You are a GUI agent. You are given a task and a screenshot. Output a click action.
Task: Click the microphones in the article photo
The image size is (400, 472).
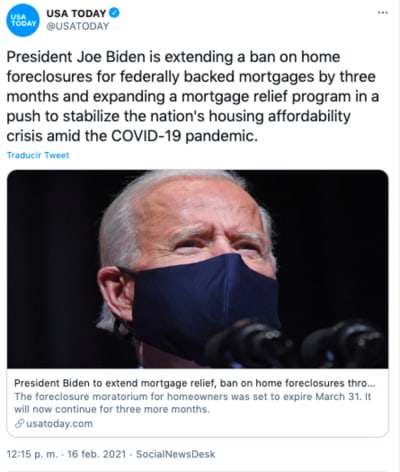point(293,343)
